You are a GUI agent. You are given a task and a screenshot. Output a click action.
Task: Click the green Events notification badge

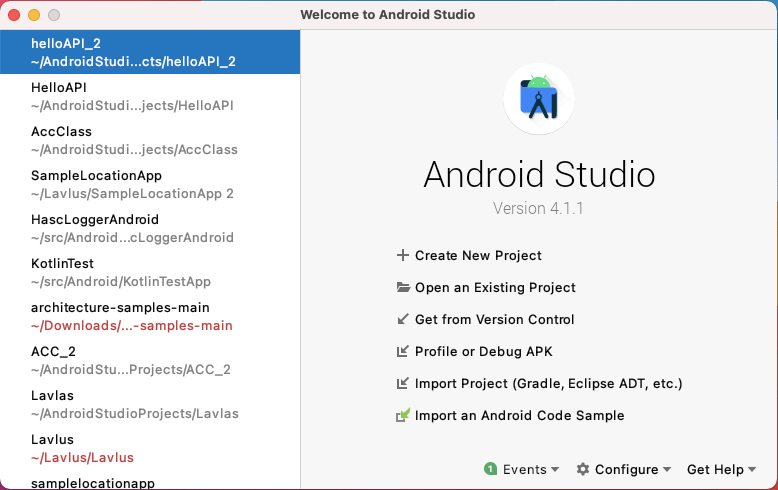click(x=490, y=469)
